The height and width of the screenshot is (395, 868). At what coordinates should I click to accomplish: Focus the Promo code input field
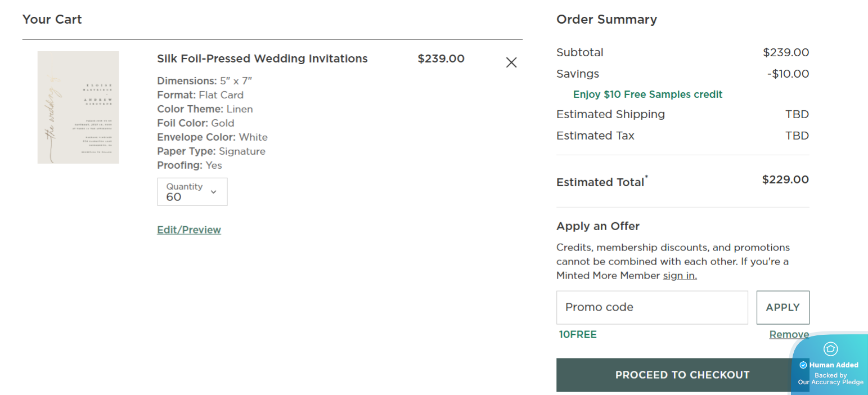click(x=652, y=307)
